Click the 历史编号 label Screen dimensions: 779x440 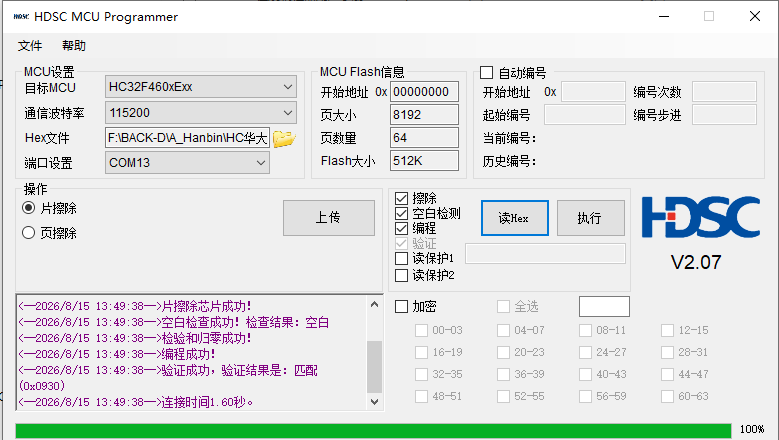[x=509, y=161]
